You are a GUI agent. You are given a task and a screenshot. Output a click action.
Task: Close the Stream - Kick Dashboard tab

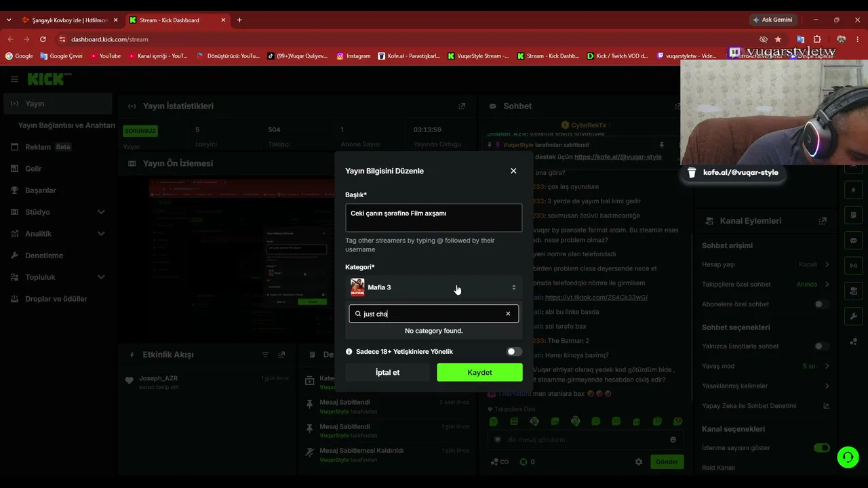pos(223,20)
